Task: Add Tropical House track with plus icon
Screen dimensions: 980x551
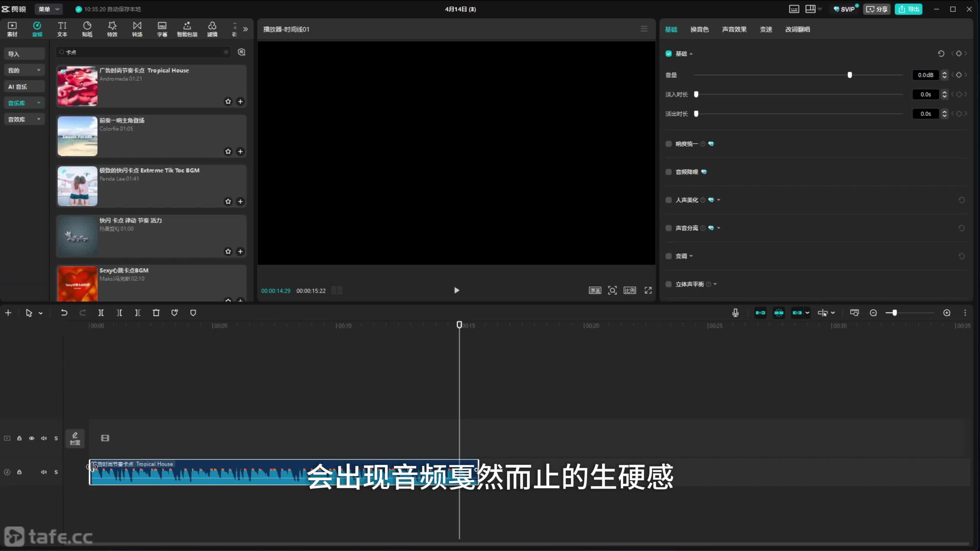Action: tap(240, 101)
